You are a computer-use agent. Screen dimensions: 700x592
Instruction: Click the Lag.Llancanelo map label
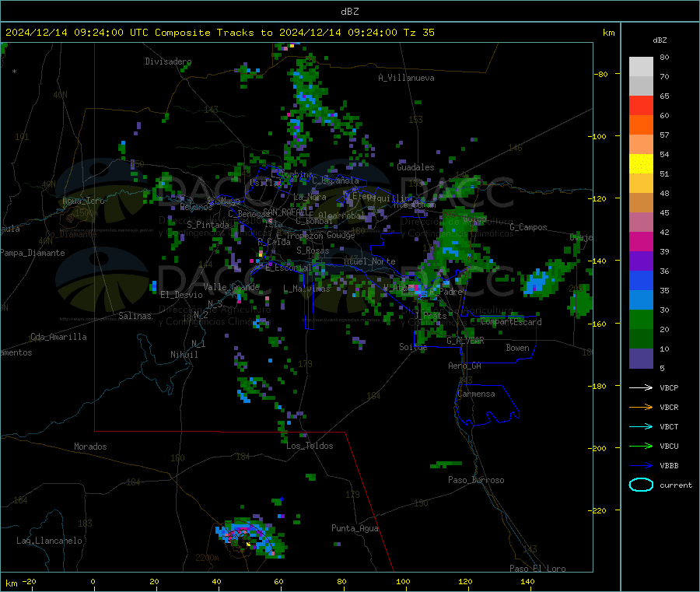[50, 541]
